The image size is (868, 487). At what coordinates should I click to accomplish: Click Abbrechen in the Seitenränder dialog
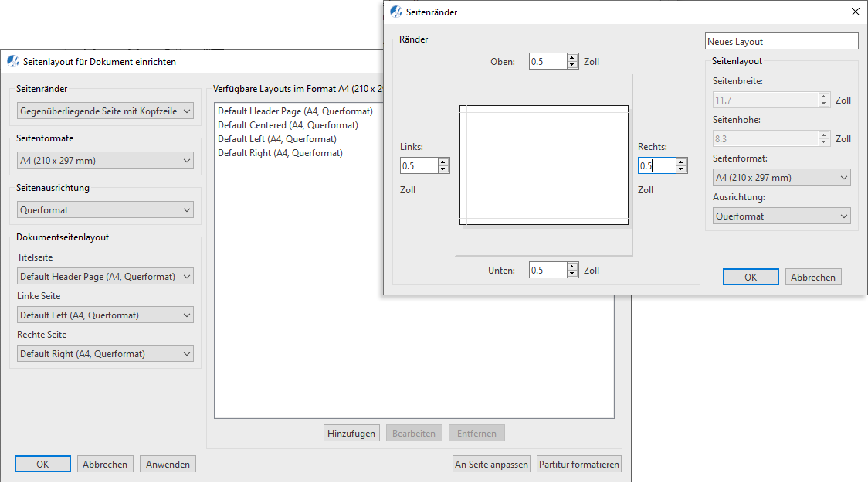[x=813, y=278]
